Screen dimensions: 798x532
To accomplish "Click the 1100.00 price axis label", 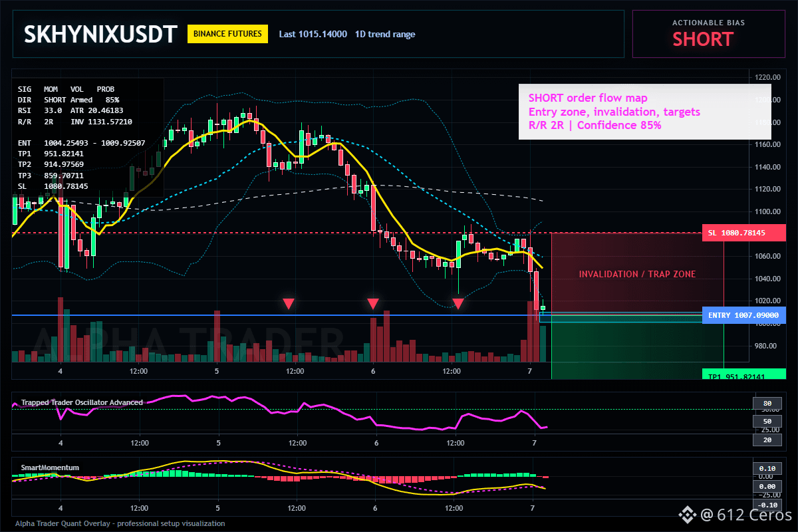I will point(768,212).
